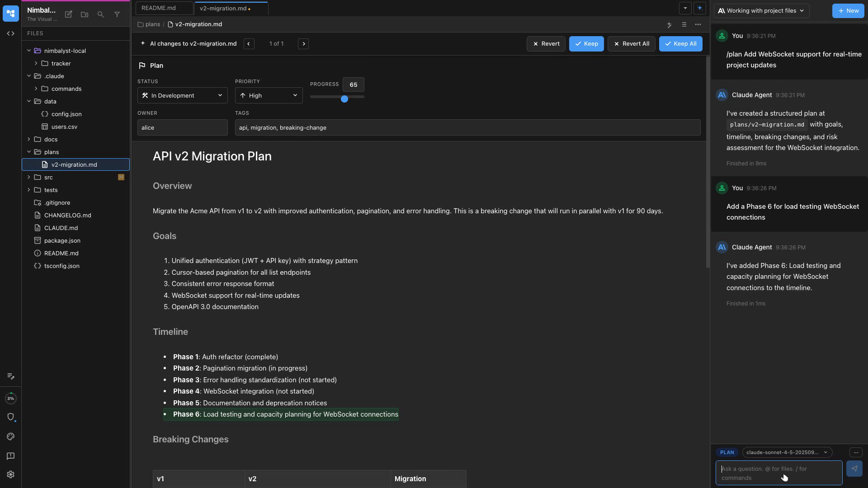Viewport: 868px width, 488px height.
Task: Open the theme palette icon in left rail
Action: (10, 436)
